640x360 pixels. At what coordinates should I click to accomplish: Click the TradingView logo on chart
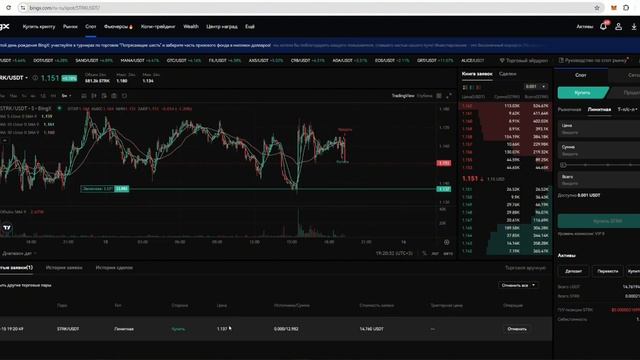tap(7, 227)
